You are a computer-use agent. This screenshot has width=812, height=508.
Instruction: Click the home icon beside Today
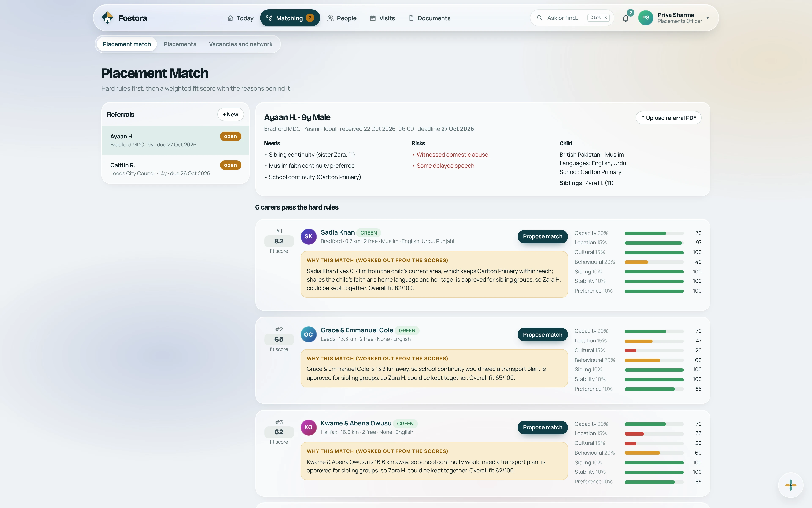coord(230,18)
